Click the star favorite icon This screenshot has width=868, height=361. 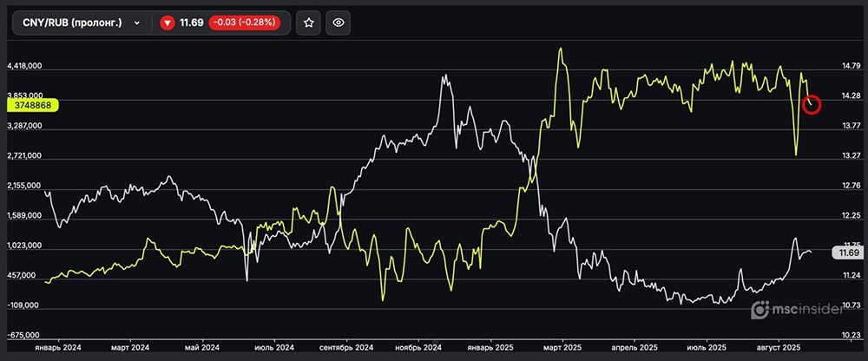point(308,23)
